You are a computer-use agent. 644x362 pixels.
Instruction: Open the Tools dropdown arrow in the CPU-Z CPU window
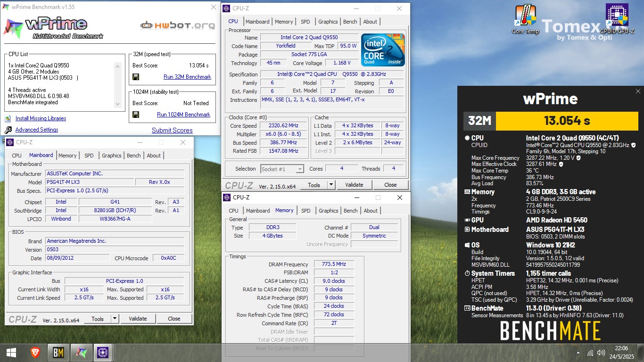pyautogui.click(x=331, y=185)
